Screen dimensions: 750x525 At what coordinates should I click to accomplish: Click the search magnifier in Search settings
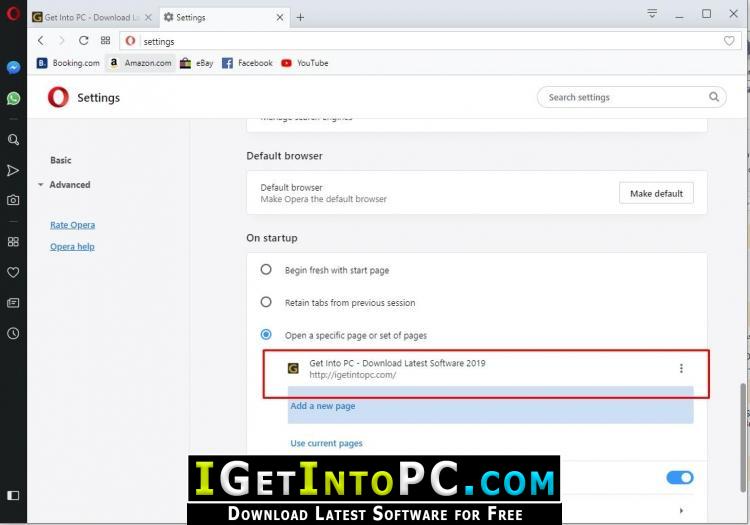(714, 97)
